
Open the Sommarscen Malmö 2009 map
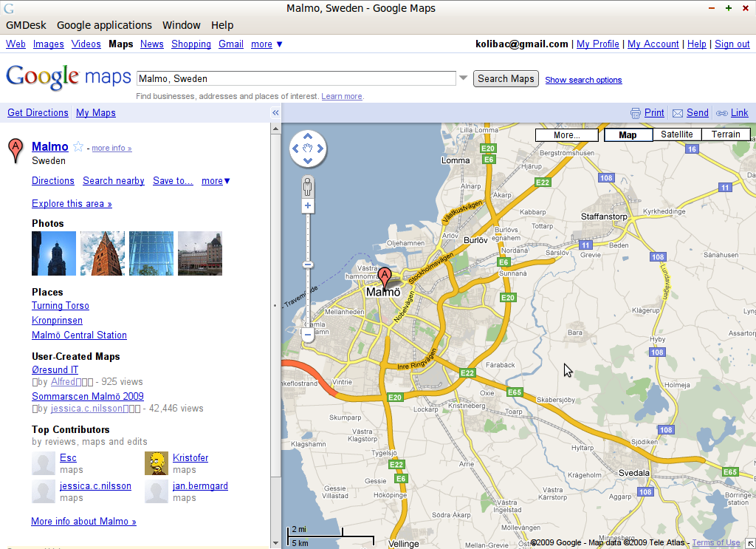pos(88,397)
